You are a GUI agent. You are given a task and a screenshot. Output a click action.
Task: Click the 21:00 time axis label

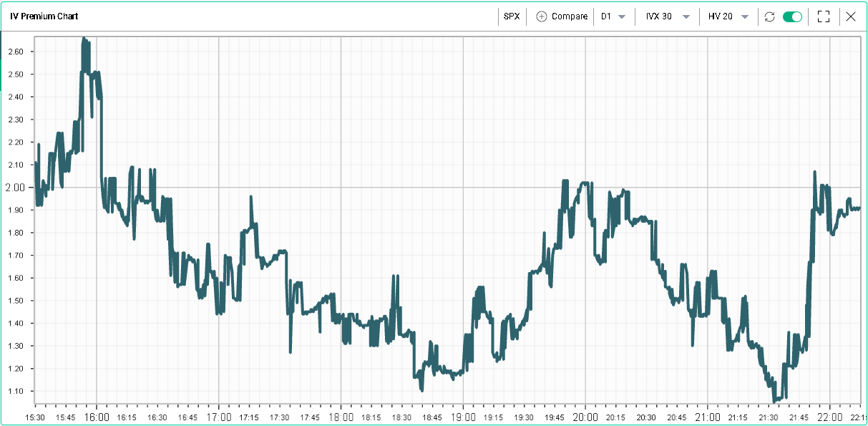tap(708, 417)
